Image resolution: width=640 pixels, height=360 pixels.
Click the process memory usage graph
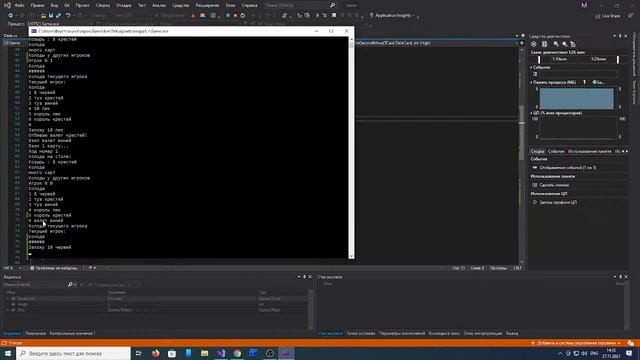[x=576, y=98]
